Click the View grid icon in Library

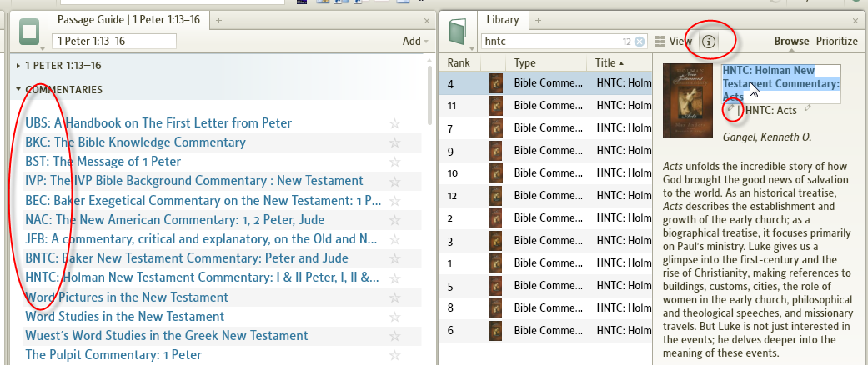tap(660, 42)
